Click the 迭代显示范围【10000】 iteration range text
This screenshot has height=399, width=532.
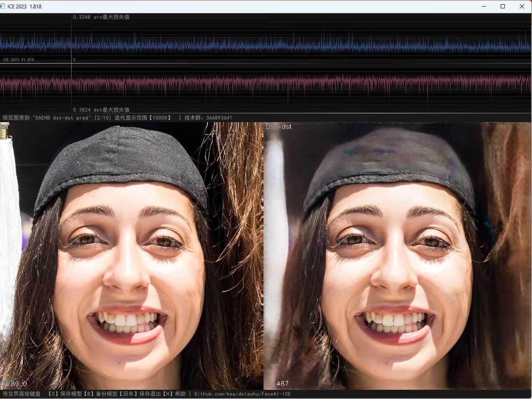coord(143,118)
